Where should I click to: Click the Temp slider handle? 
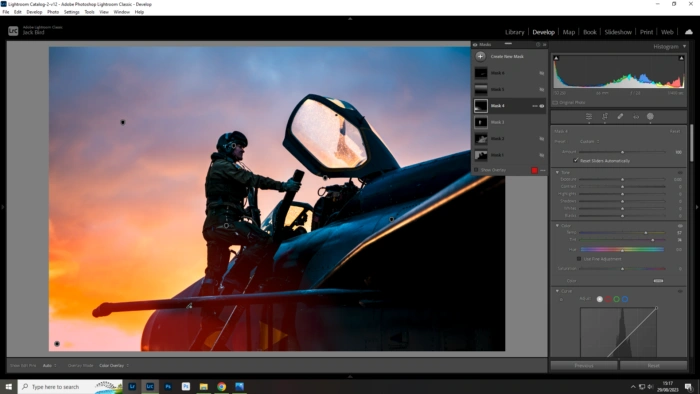[646, 233]
